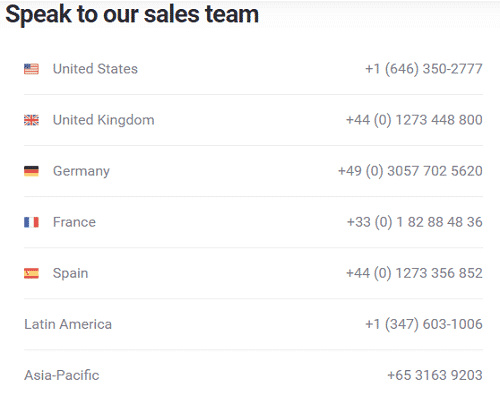
Task: Click the United States flag icon
Action: 31,69
